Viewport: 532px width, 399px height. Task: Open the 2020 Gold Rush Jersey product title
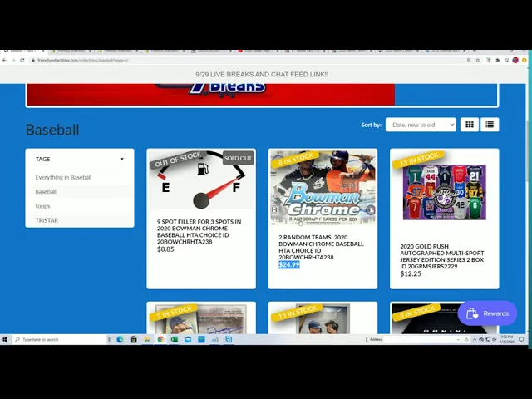coord(442,256)
